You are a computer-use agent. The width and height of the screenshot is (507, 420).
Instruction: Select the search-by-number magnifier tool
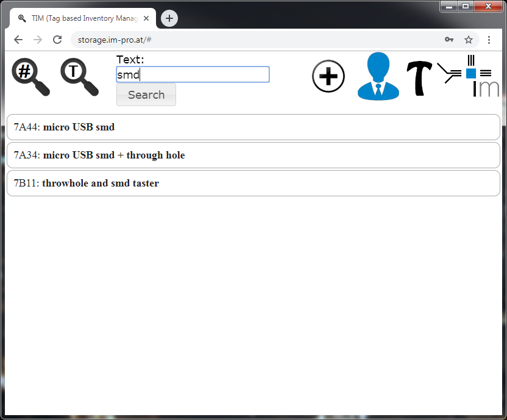click(30, 76)
